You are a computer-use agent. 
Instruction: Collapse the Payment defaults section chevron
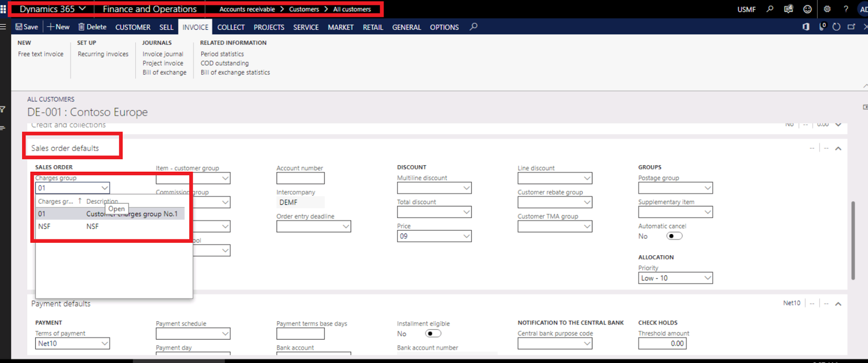tap(838, 304)
